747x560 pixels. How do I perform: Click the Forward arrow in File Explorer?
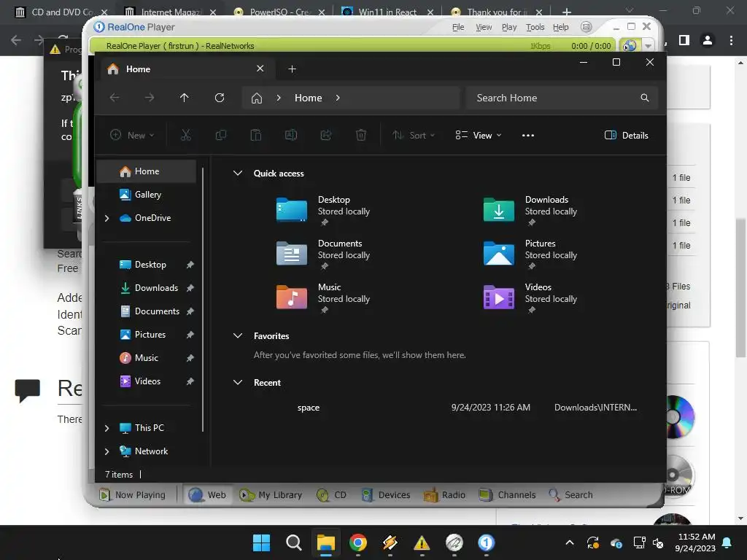pos(150,98)
